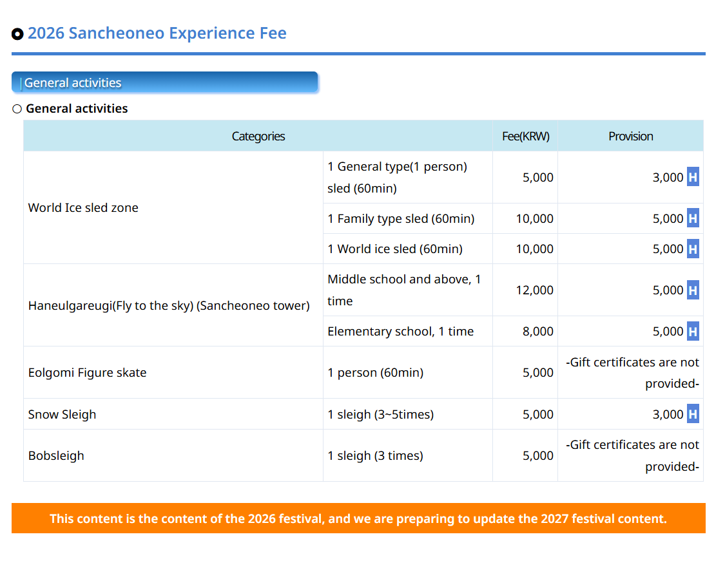Click '1 Family type sled (60min)' cell

408,218
